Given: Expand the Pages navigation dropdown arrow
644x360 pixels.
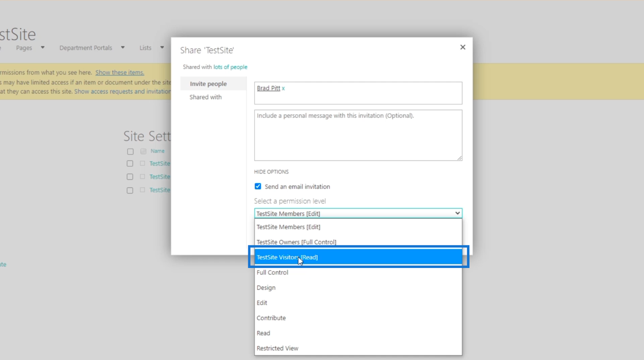Looking at the screenshot, I should (43, 47).
